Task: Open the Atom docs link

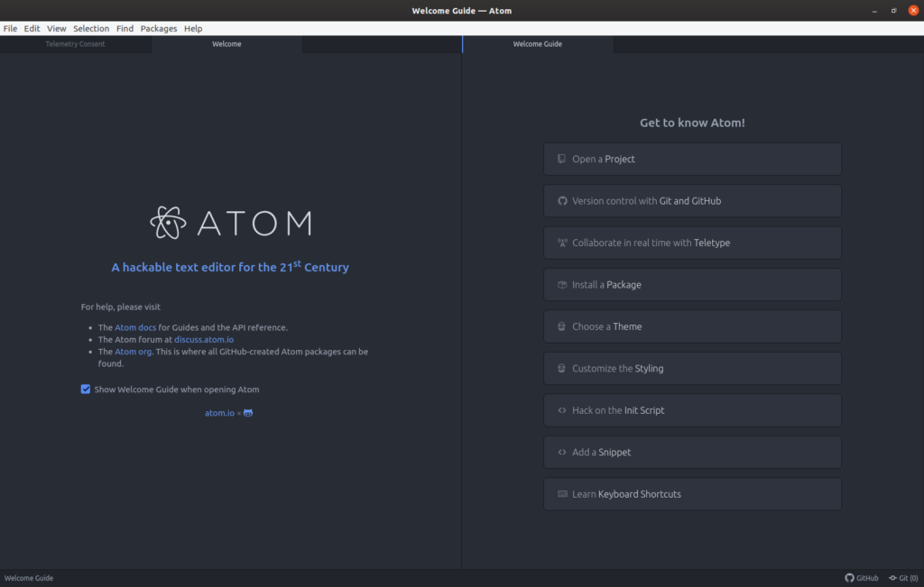Action: click(135, 327)
